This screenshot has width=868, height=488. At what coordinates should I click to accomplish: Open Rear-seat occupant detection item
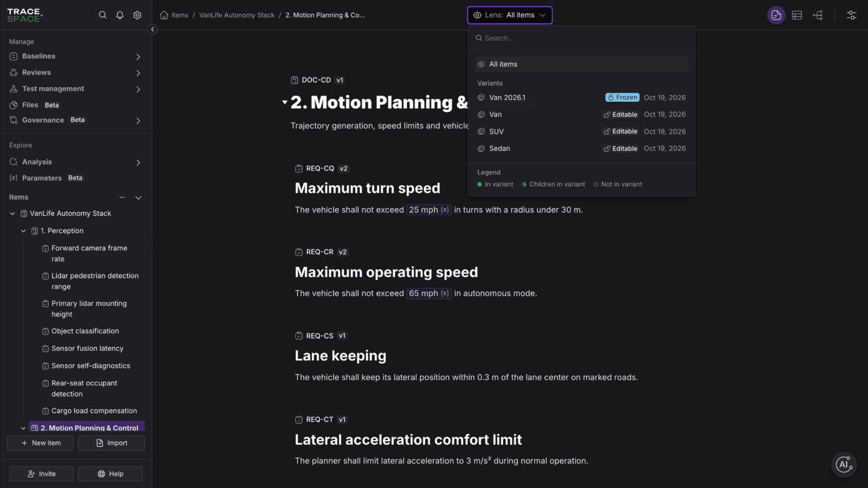85,389
